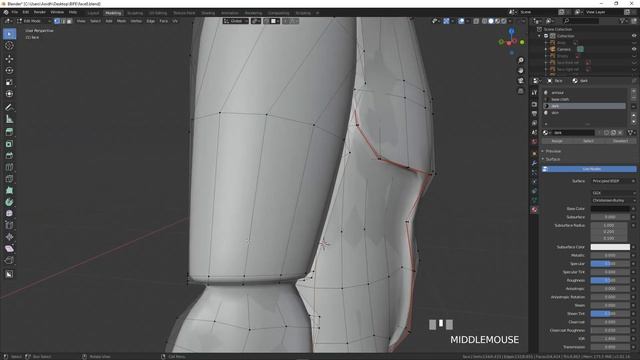Select the Edge Slide tool

[x=9, y=225]
